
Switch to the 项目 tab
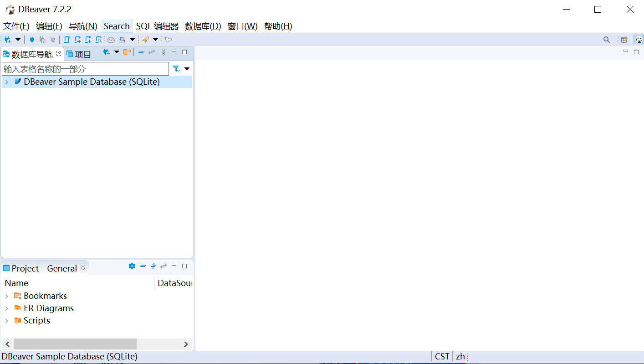pyautogui.click(x=79, y=54)
